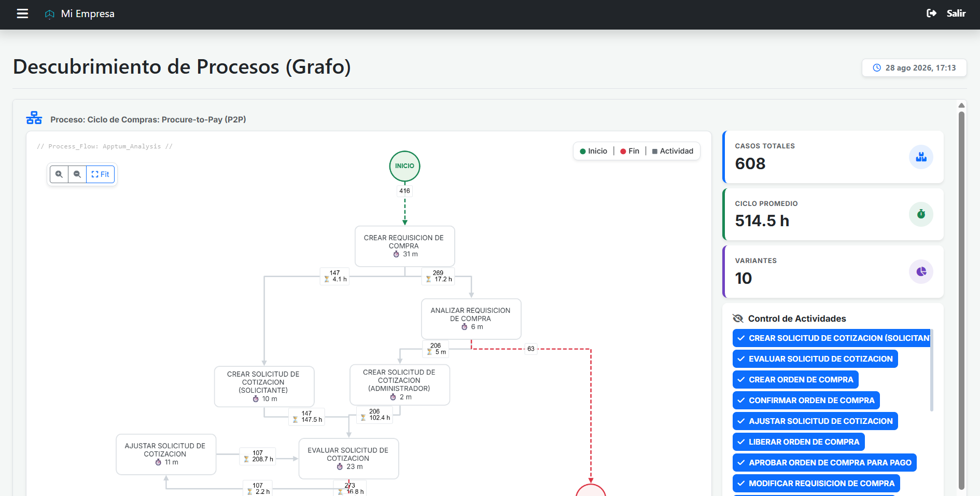Toggle EVALUAR SOLICITUD DE COTIZACION activity filter

click(815, 359)
